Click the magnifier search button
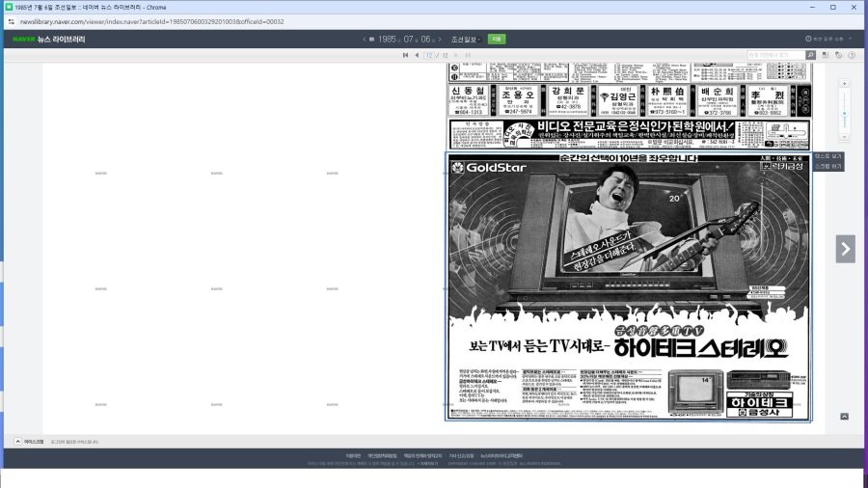The width and height of the screenshot is (868, 488). [x=810, y=55]
